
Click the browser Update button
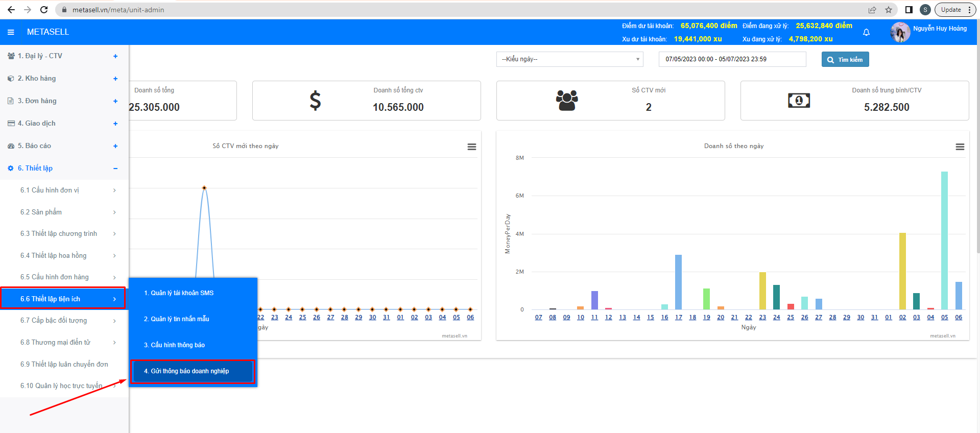pyautogui.click(x=950, y=10)
